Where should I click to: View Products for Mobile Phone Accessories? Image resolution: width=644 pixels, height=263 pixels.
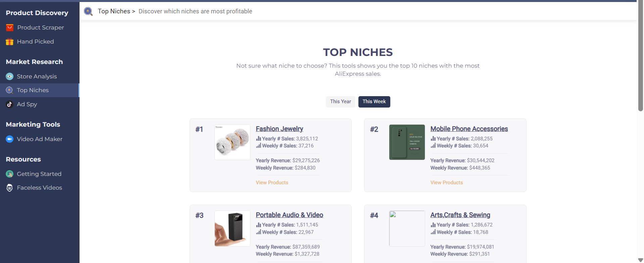(446, 183)
